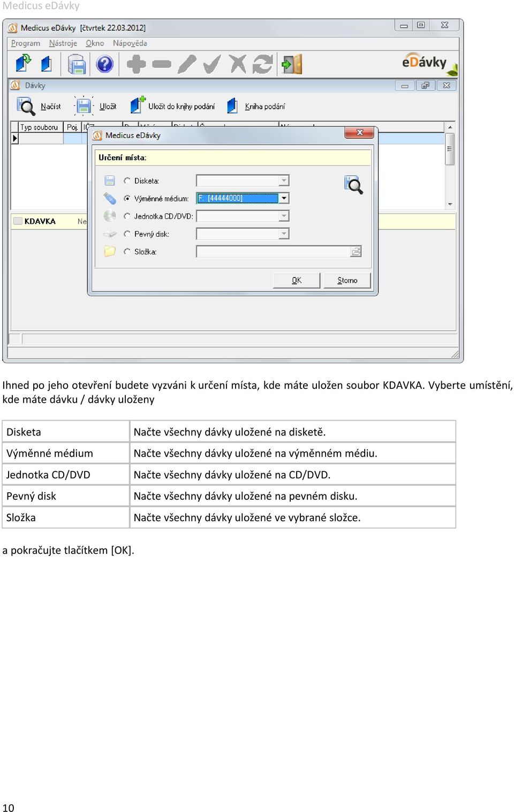Click the checkmark Confirm toolbar icon

[212, 64]
